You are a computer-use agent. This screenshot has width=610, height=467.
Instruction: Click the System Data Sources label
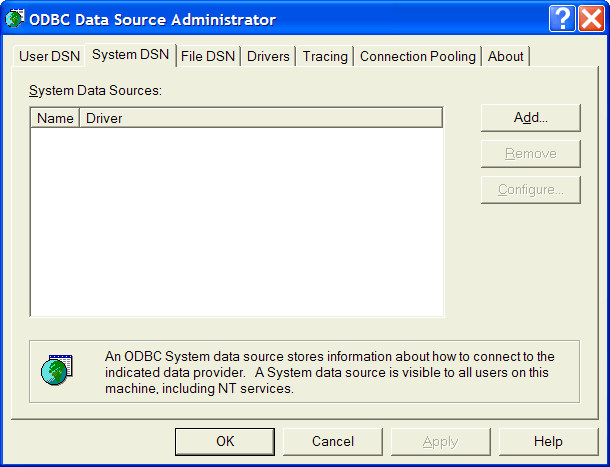click(x=95, y=91)
